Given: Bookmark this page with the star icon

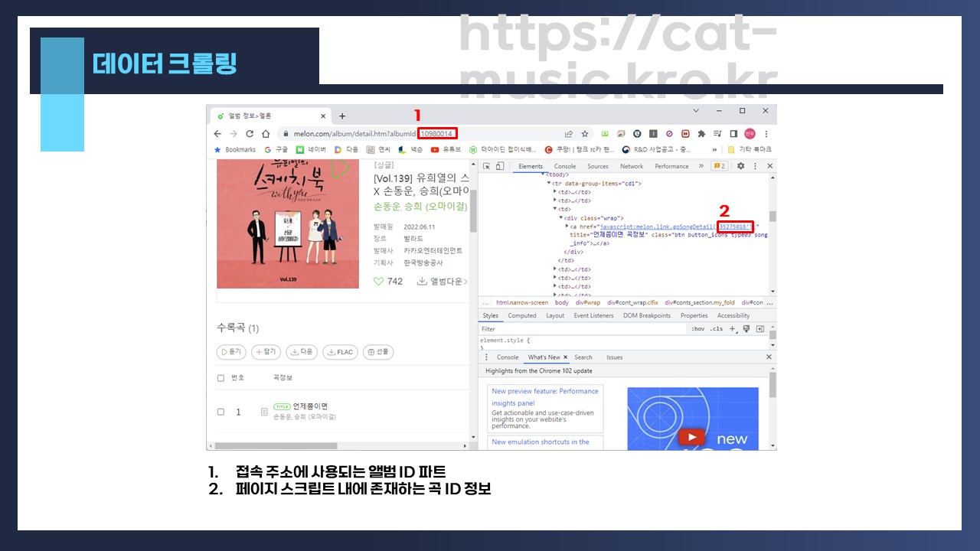Looking at the screenshot, I should [585, 133].
